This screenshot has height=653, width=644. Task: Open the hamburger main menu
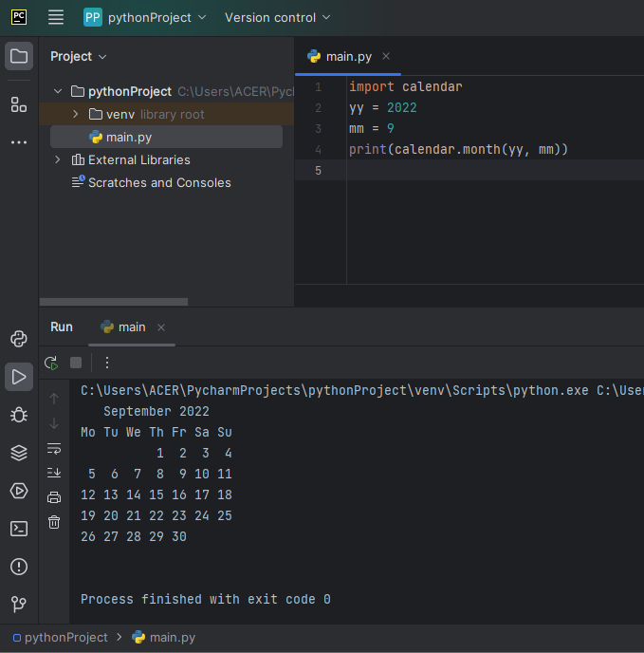56,17
